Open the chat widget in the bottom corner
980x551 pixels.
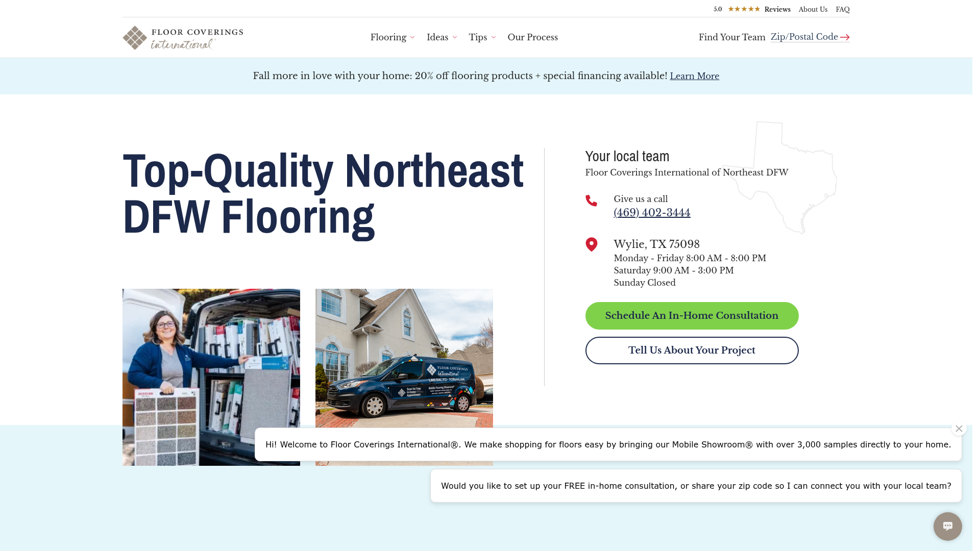(x=948, y=526)
